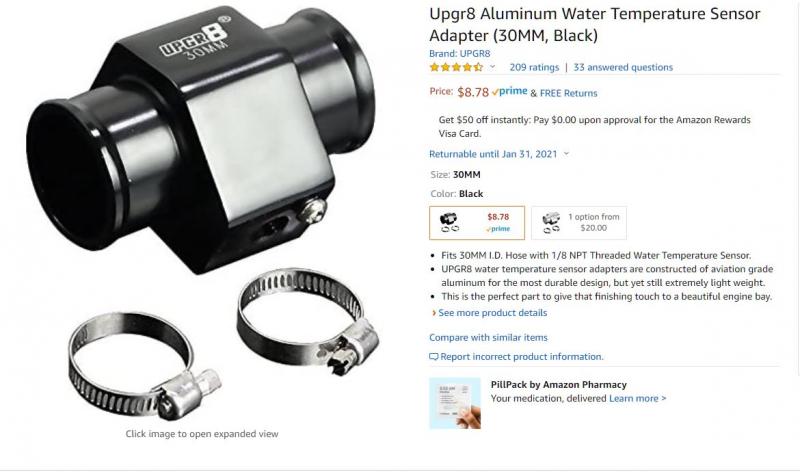800x472 pixels.
Task: Open Compare with similar items
Action: (488, 337)
